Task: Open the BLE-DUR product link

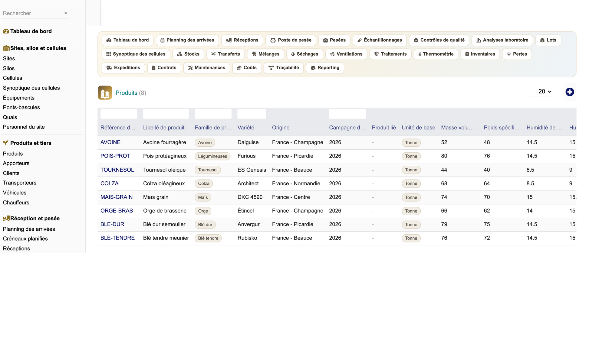Action: [112, 224]
